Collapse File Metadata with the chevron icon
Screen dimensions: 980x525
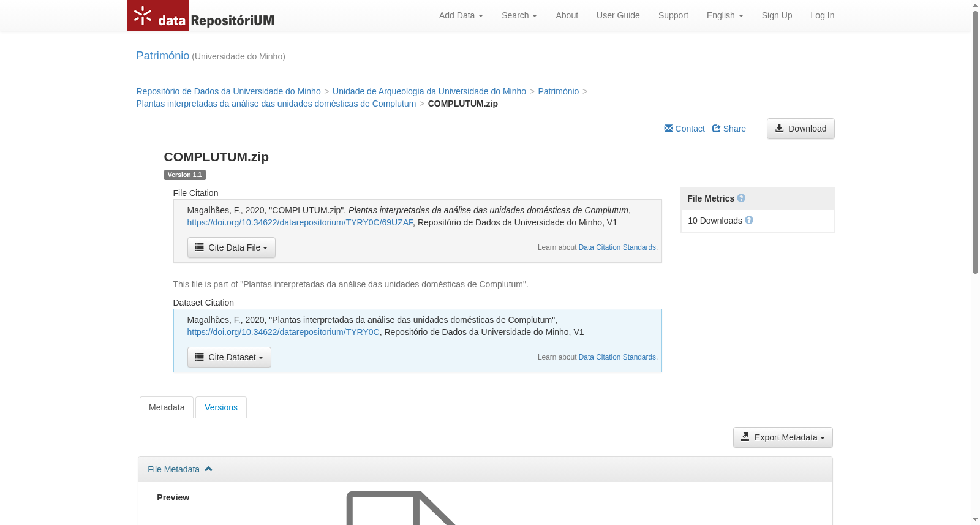point(208,469)
